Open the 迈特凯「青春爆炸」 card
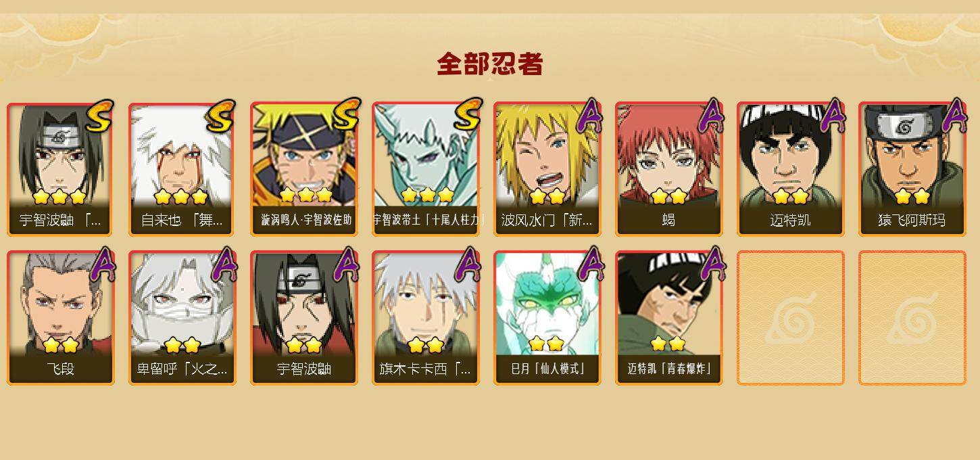Viewport: 980px width, 460px height. (x=668, y=318)
